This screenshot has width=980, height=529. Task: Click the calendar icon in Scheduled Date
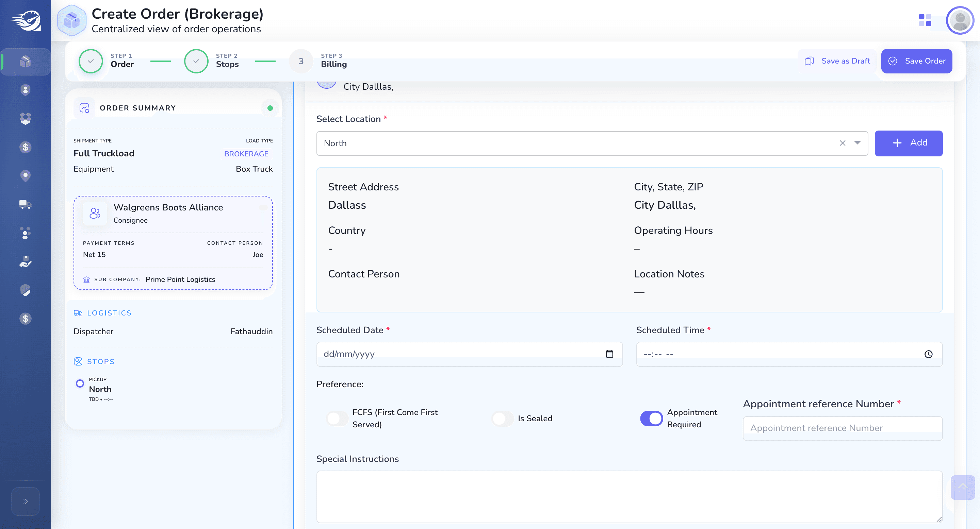(609, 354)
